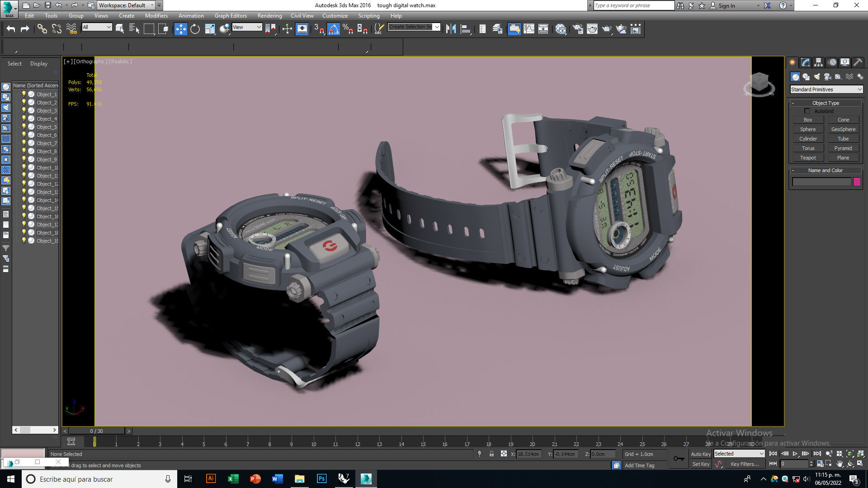The image size is (868, 488).
Task: Open the Material Editor
Action: 561,29
